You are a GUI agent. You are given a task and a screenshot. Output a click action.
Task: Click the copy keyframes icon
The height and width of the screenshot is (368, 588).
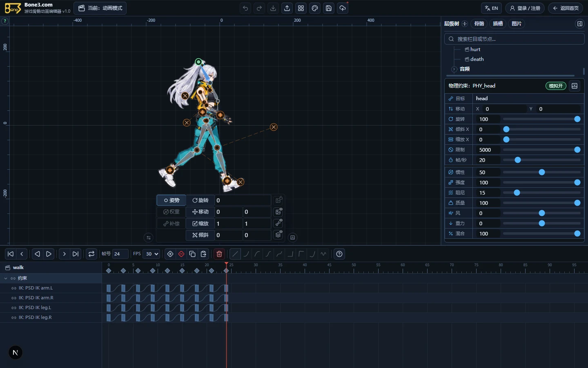coord(192,254)
